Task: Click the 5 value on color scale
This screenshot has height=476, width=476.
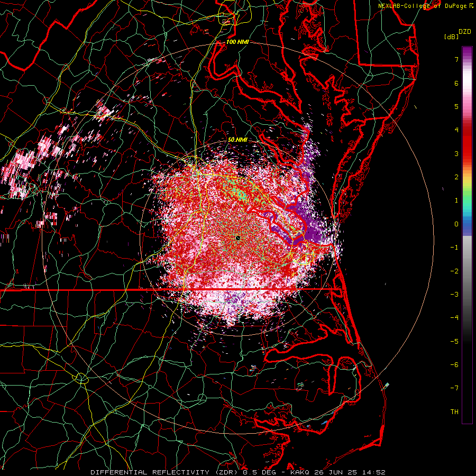Action: (x=456, y=106)
